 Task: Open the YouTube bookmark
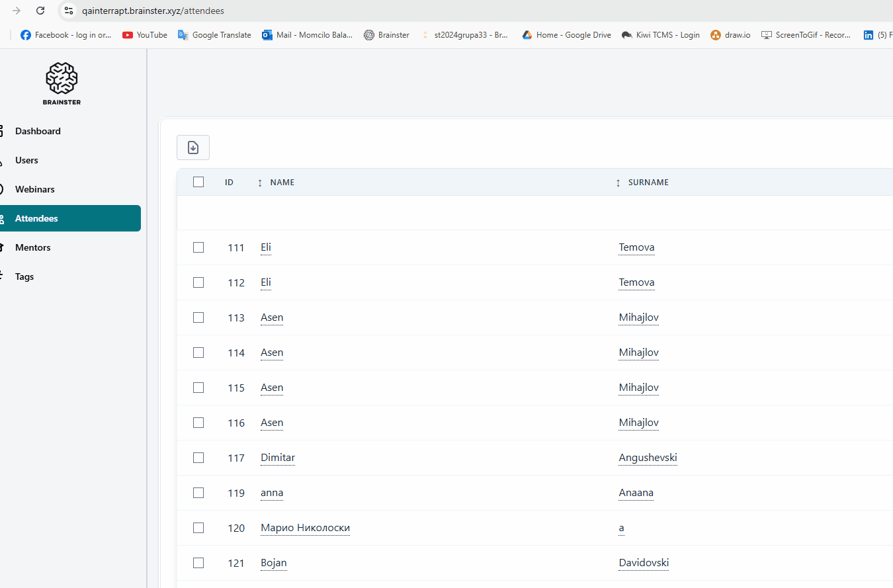pyautogui.click(x=145, y=35)
